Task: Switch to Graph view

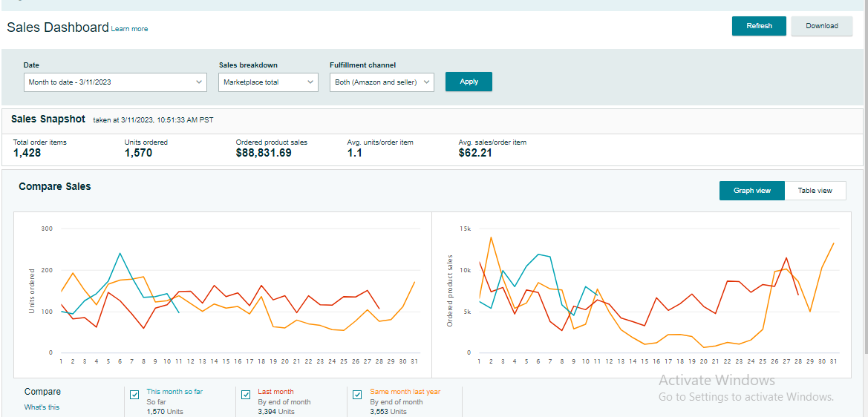Action: tap(751, 191)
